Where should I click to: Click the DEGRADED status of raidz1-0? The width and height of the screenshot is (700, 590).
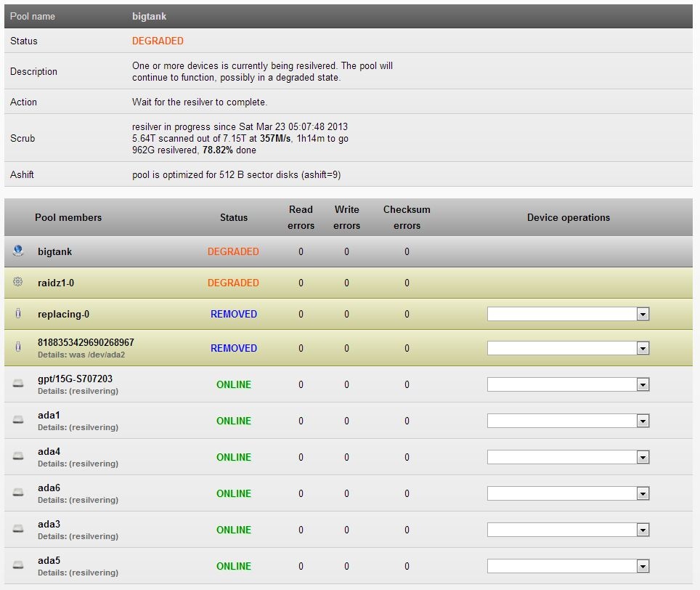[233, 283]
